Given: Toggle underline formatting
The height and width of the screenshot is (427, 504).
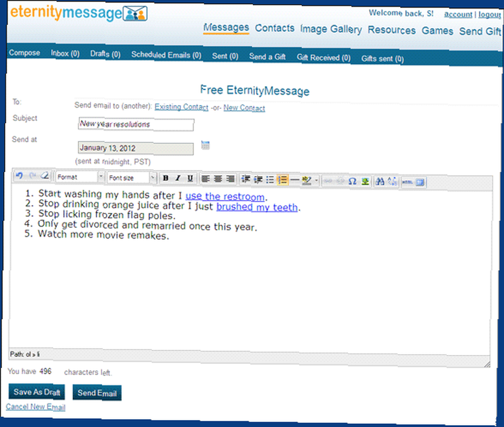Looking at the screenshot, I should (x=190, y=178).
